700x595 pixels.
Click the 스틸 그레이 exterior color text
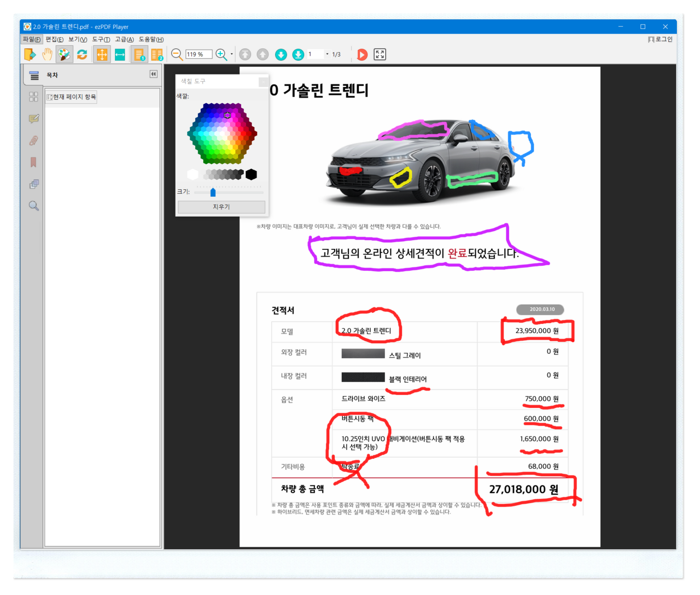(x=405, y=355)
